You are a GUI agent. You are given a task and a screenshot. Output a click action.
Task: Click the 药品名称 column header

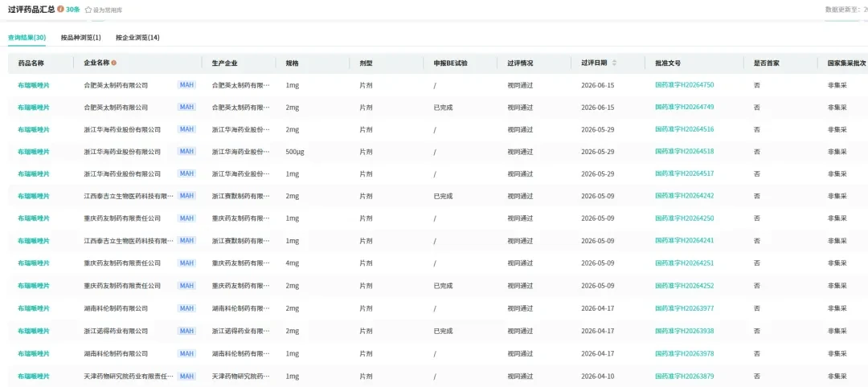coord(31,63)
